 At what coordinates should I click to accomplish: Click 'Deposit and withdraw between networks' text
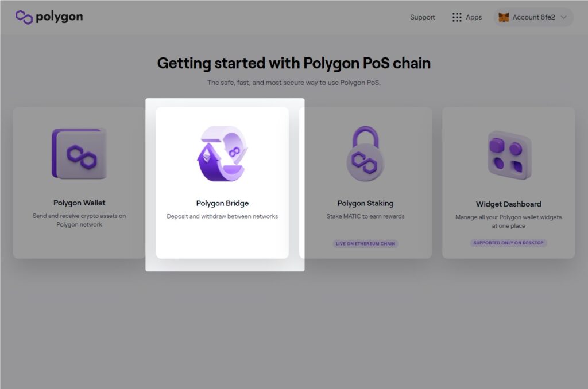(222, 216)
